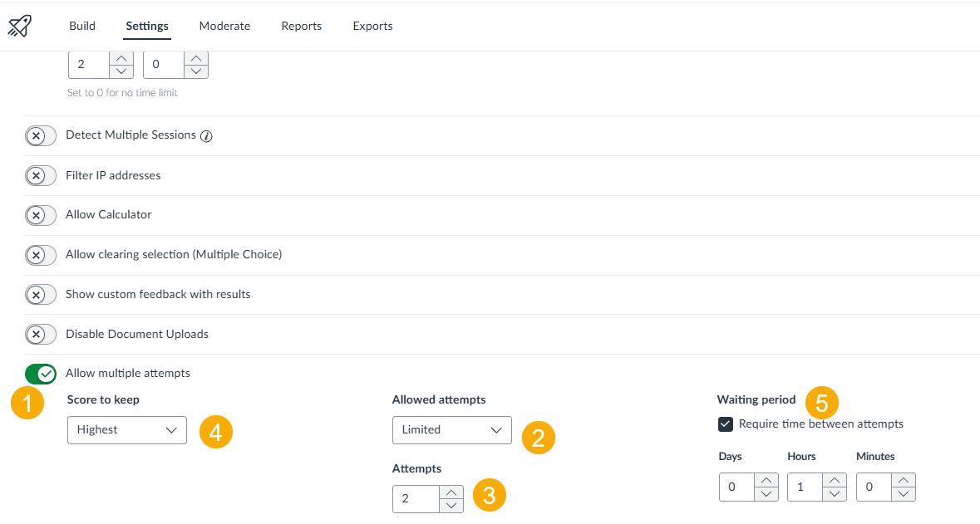Switch to the Build tab
Screen dimensions: 980x524
point(82,26)
